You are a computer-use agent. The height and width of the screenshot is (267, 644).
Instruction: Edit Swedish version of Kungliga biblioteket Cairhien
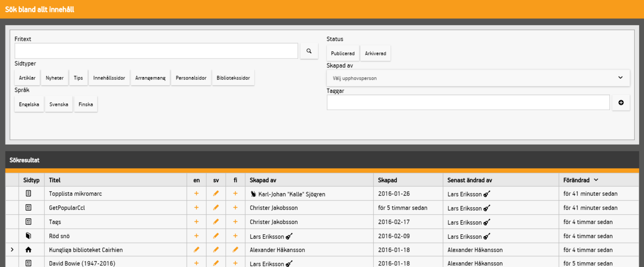[216, 250]
